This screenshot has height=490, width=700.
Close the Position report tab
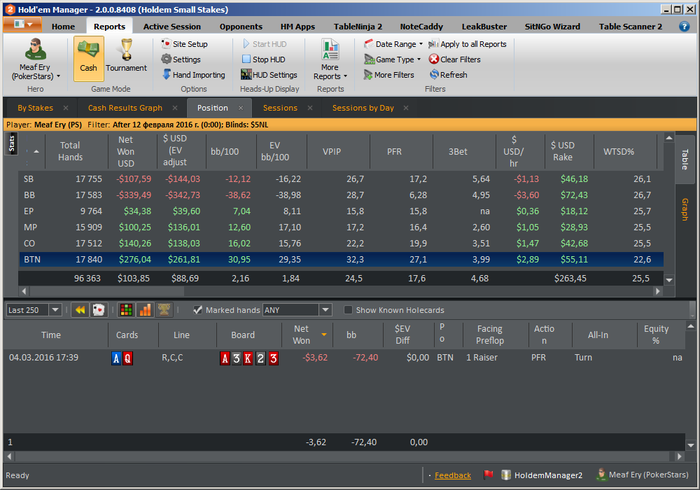[241, 108]
